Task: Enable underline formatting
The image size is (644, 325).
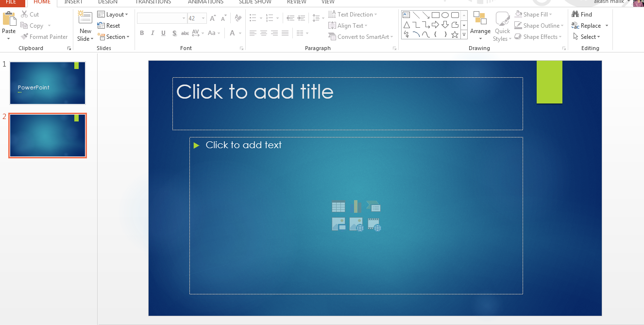Action: coord(163,33)
